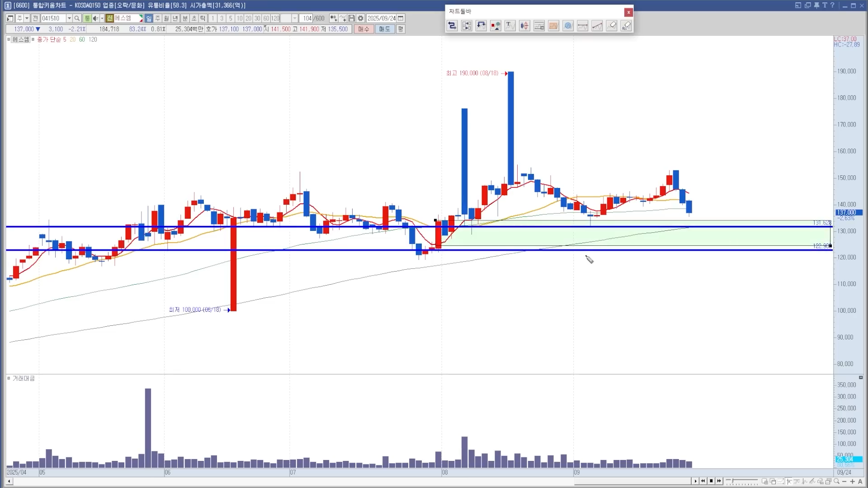
Task: Click the 매수 buy button
Action: [x=363, y=29]
